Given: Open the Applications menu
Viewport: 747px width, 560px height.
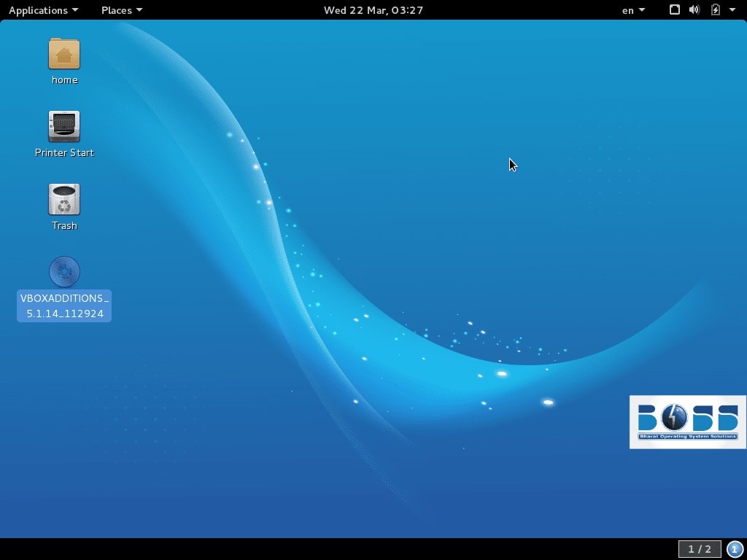Looking at the screenshot, I should [43, 10].
